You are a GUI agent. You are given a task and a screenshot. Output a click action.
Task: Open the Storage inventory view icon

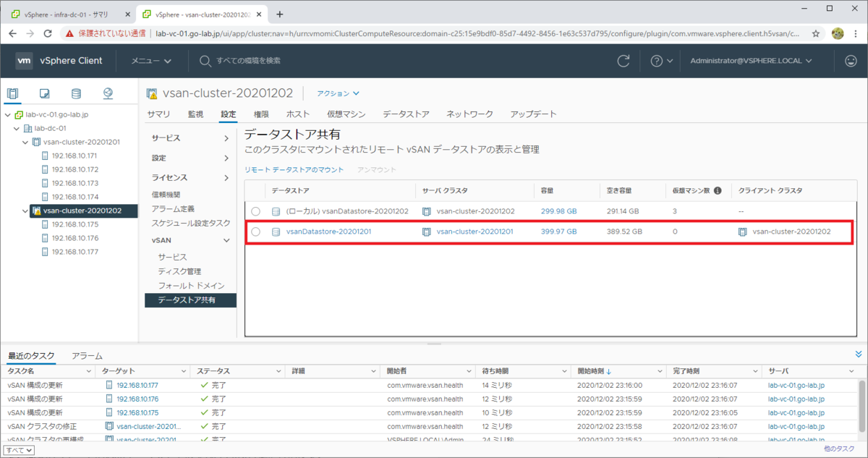tap(76, 93)
